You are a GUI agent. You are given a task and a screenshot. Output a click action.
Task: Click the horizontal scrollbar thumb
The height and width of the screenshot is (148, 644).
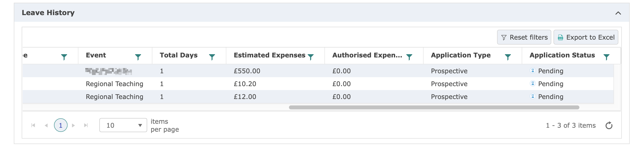click(x=434, y=107)
